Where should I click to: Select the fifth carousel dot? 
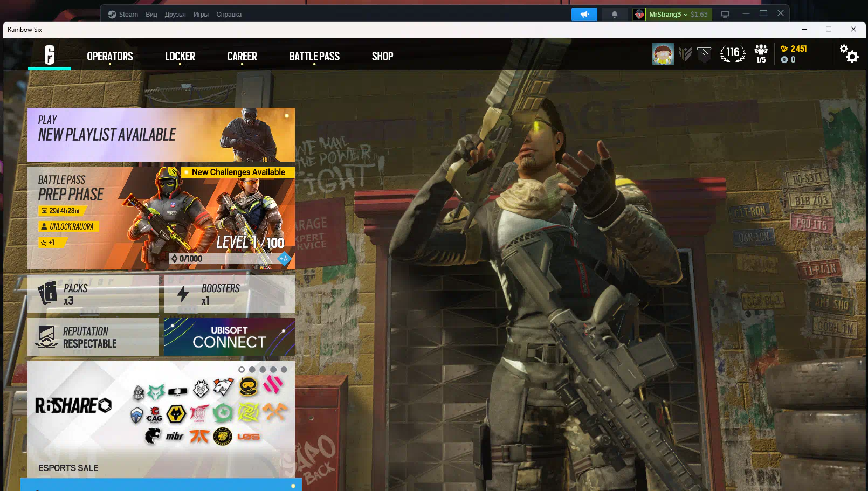[x=284, y=370]
